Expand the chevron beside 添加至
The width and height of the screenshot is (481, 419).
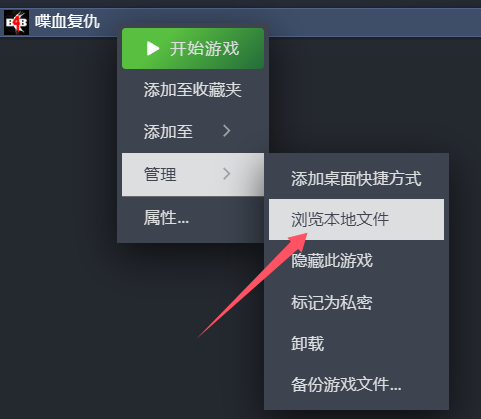coord(227,131)
